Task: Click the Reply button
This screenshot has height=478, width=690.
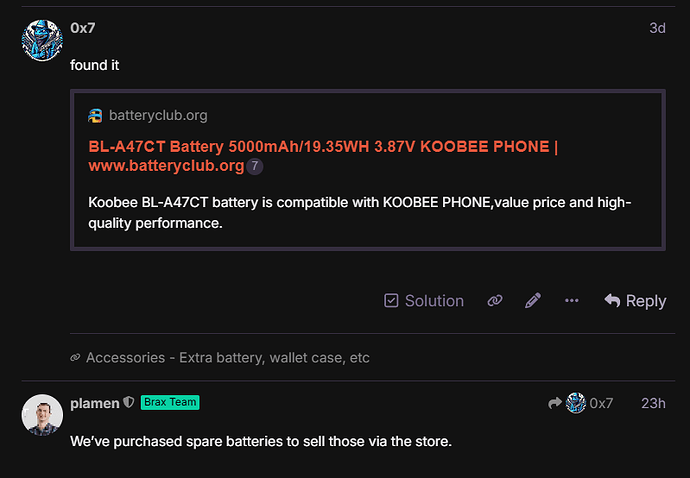Action: [x=635, y=301]
